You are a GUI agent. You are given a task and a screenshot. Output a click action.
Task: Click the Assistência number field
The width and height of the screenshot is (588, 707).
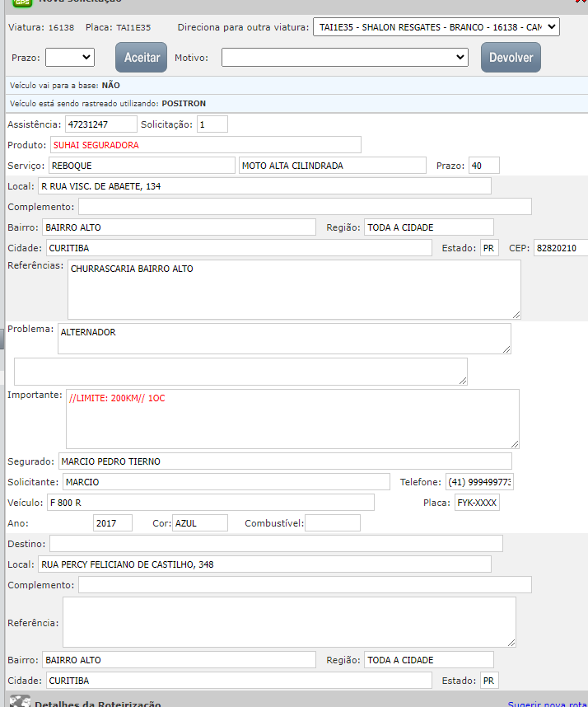click(100, 124)
